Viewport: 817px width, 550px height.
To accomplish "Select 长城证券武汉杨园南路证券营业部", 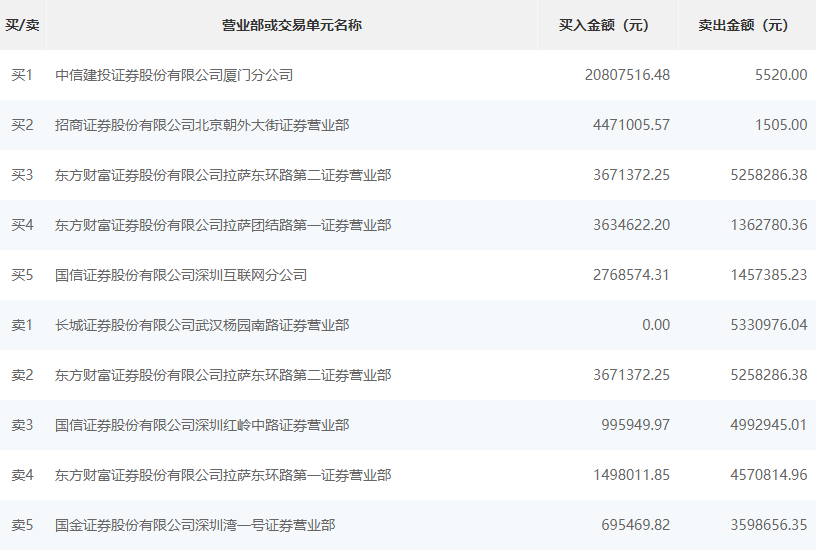I will pyautogui.click(x=202, y=325).
